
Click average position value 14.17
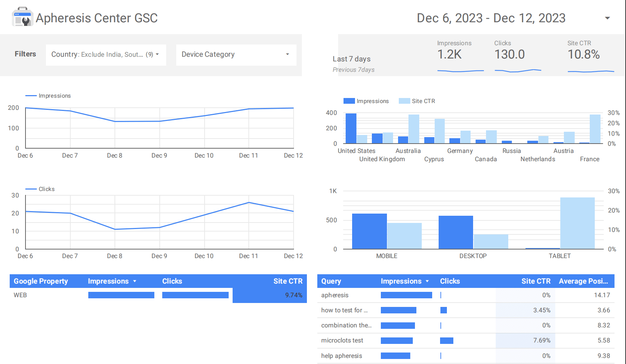click(x=602, y=295)
